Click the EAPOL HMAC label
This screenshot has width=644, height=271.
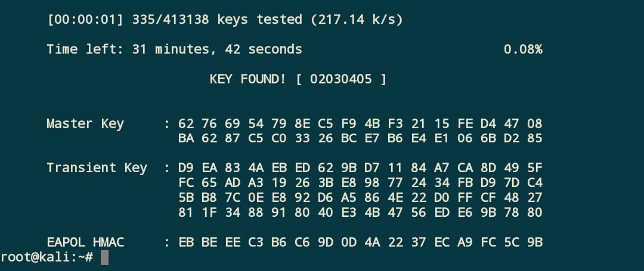click(85, 242)
